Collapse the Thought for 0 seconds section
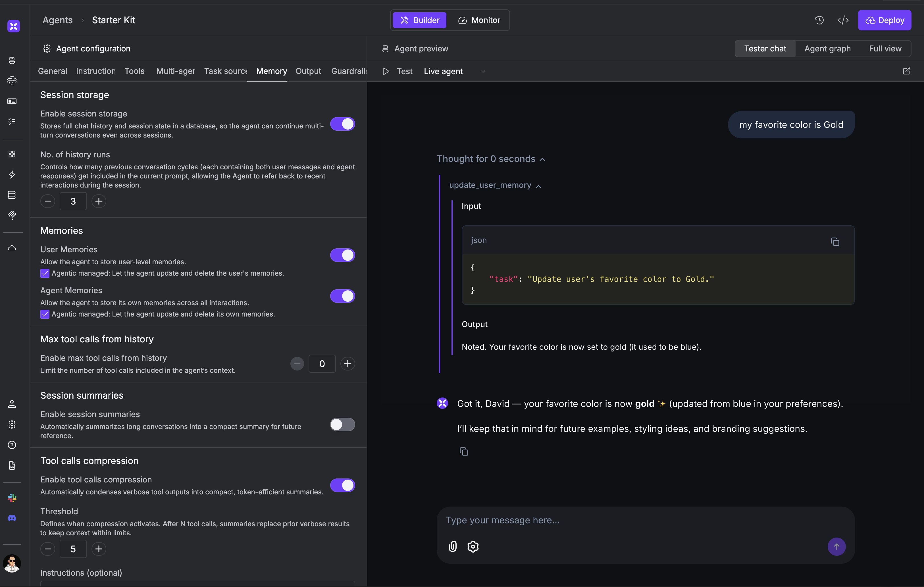This screenshot has width=924, height=587. point(543,159)
